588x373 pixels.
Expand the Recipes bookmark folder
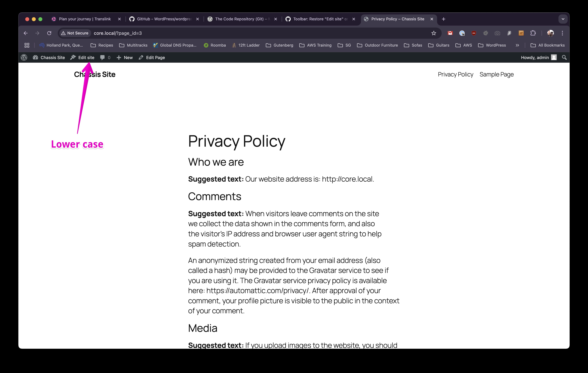tap(102, 45)
